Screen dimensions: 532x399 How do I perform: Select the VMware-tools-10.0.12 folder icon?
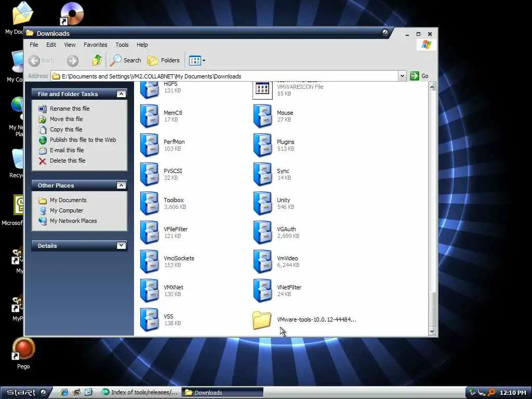[x=262, y=320]
